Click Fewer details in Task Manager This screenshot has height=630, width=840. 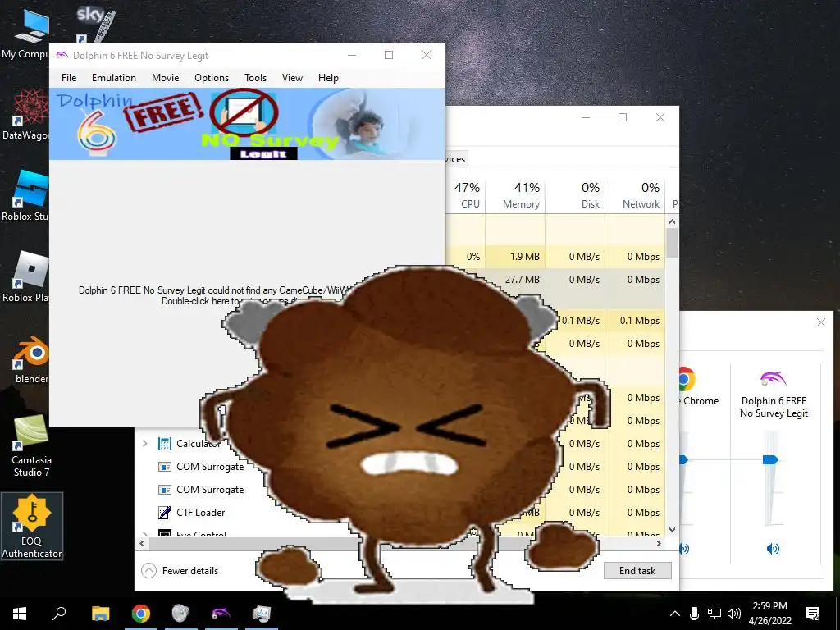(x=180, y=571)
